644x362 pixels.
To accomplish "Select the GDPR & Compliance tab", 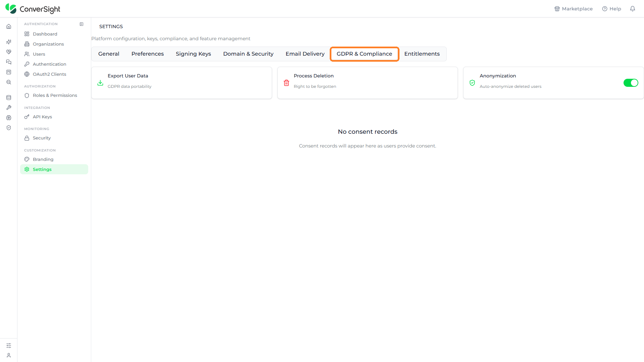I will tap(365, 54).
